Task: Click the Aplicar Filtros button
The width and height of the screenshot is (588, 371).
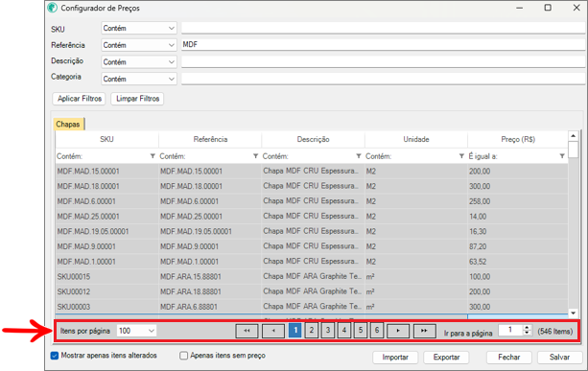Action: pos(79,99)
